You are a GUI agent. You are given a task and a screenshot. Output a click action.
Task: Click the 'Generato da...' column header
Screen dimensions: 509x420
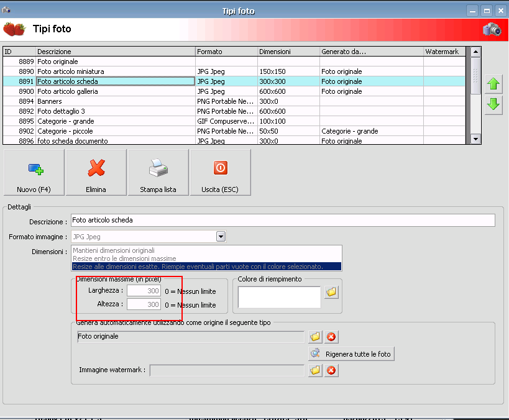(372, 52)
